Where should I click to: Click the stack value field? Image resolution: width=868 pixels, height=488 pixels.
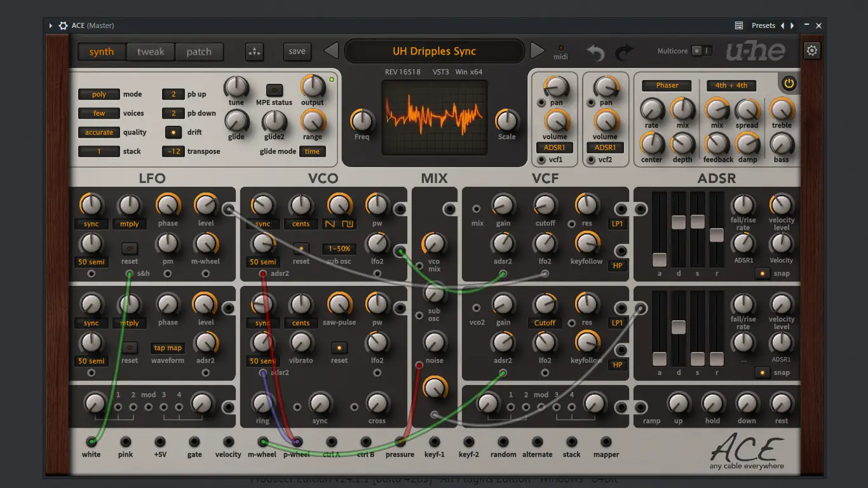99,151
